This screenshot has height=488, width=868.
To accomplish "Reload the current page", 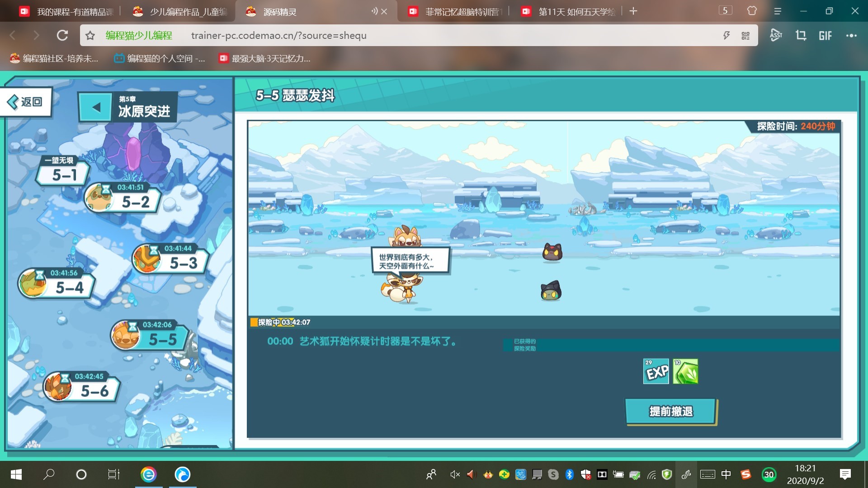I will (62, 35).
